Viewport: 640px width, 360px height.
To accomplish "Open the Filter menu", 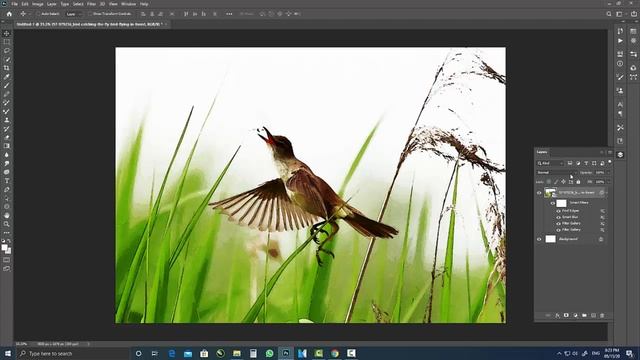I will 91,4.
